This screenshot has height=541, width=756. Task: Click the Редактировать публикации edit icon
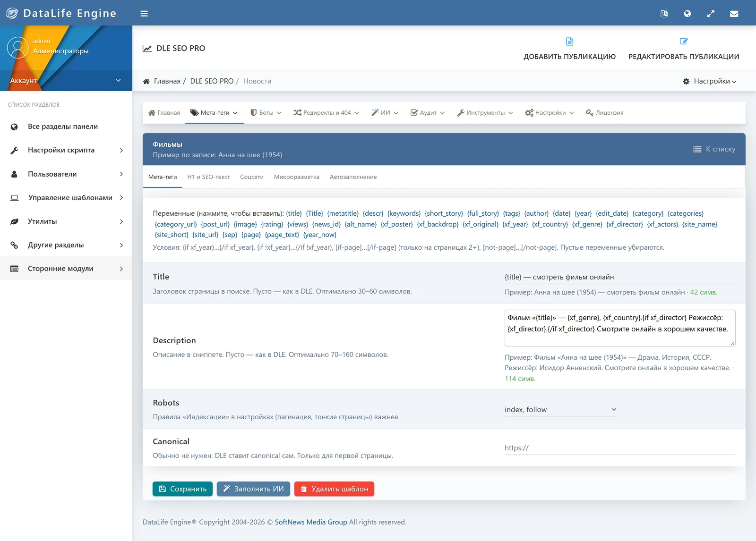tap(684, 41)
